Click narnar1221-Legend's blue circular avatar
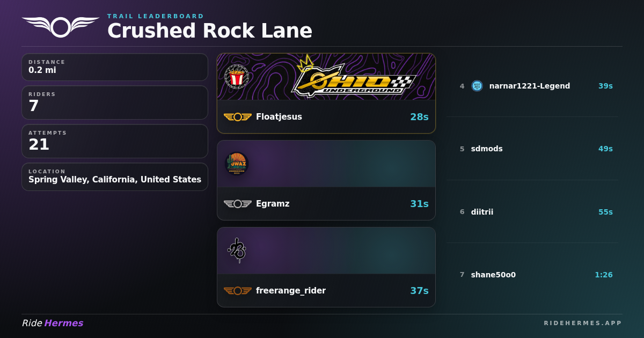 point(477,86)
